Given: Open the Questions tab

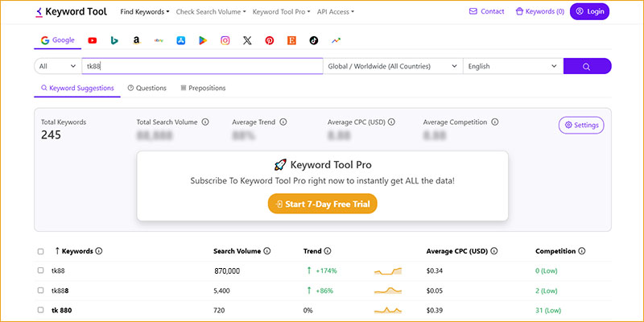Looking at the screenshot, I should click(147, 88).
